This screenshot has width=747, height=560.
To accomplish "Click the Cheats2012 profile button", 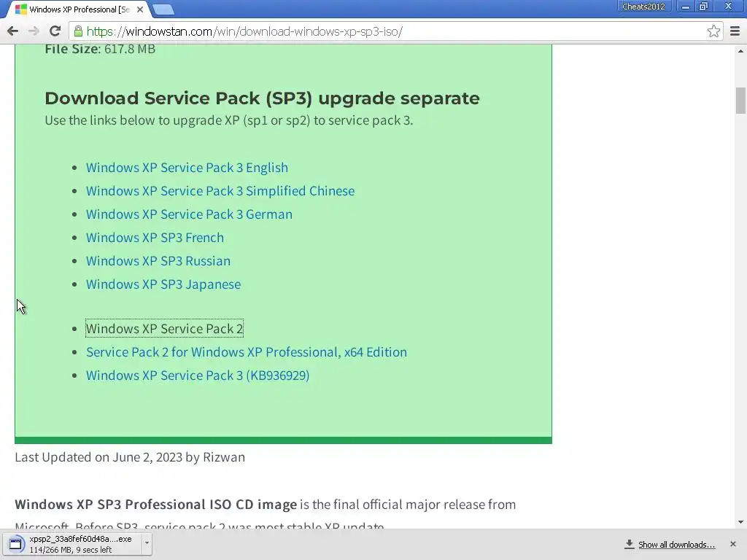I will [643, 7].
